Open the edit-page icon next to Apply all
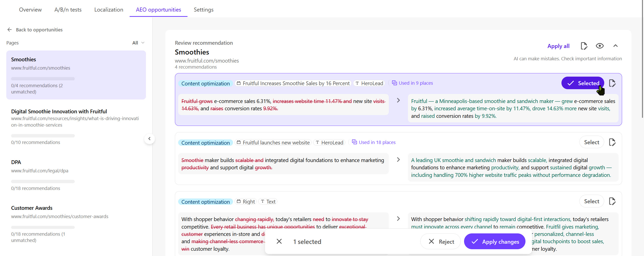This screenshot has height=256, width=644. coord(584,46)
